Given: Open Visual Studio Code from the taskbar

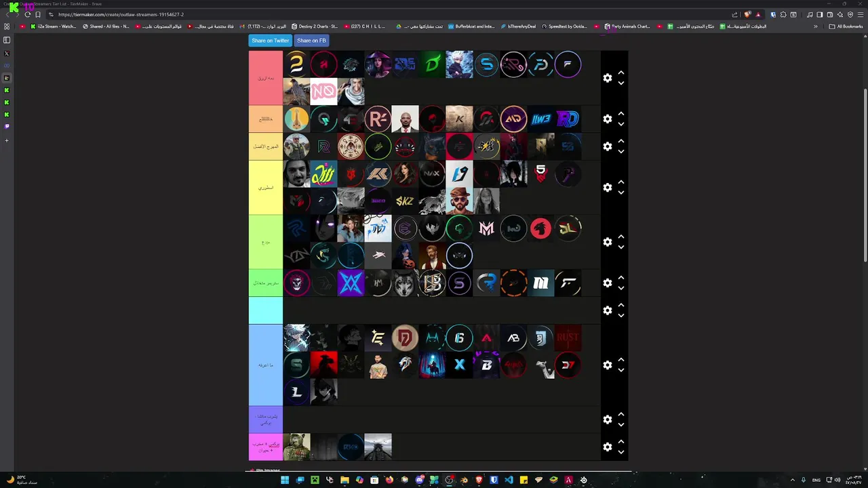Looking at the screenshot, I should (509, 480).
